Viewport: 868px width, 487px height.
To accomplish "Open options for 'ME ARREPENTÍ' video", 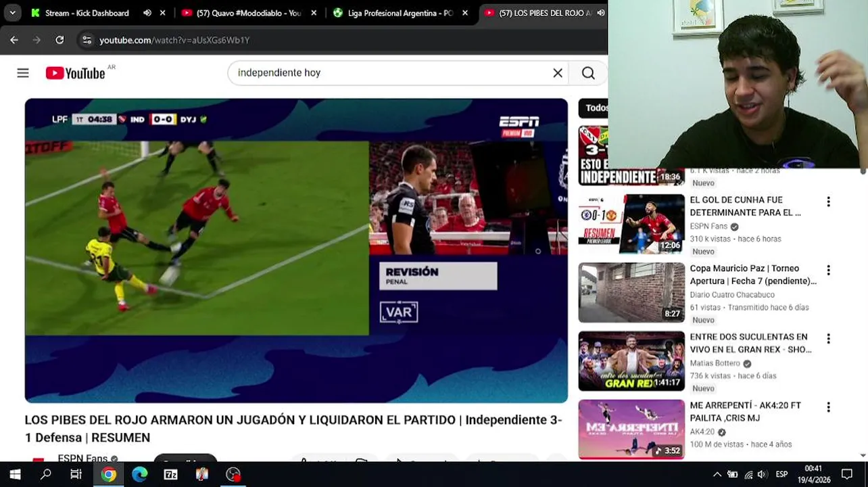I will pos(828,407).
